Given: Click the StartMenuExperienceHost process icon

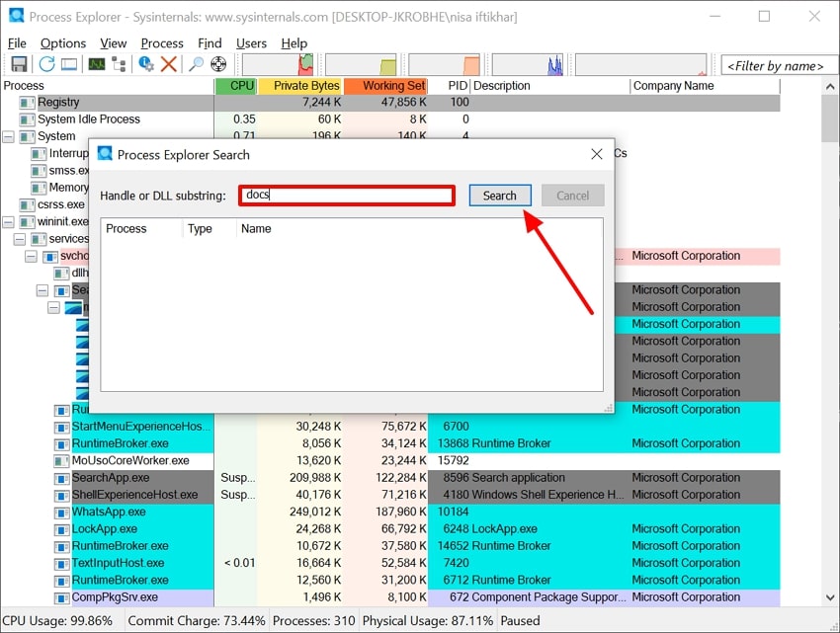Looking at the screenshot, I should [61, 427].
